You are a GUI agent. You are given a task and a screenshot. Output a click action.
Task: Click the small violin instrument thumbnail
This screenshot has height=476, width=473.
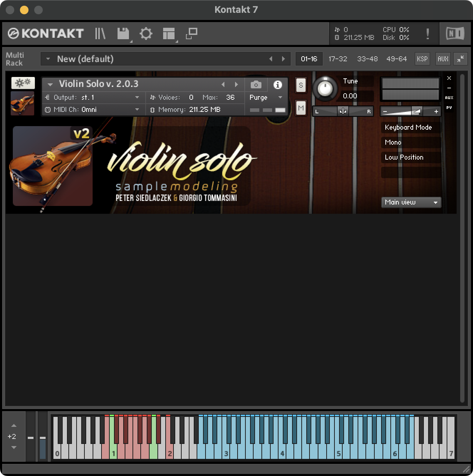(x=22, y=103)
